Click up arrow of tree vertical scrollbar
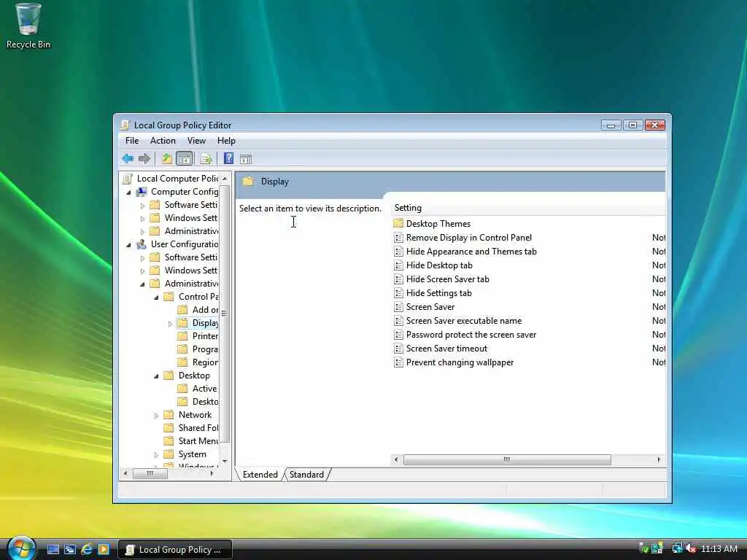This screenshot has height=560, width=747. click(225, 178)
